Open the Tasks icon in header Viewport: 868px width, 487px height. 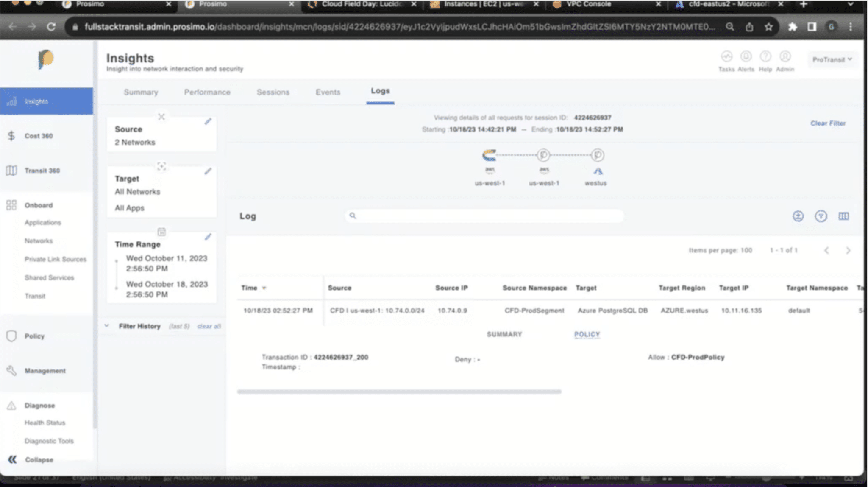pyautogui.click(x=726, y=57)
